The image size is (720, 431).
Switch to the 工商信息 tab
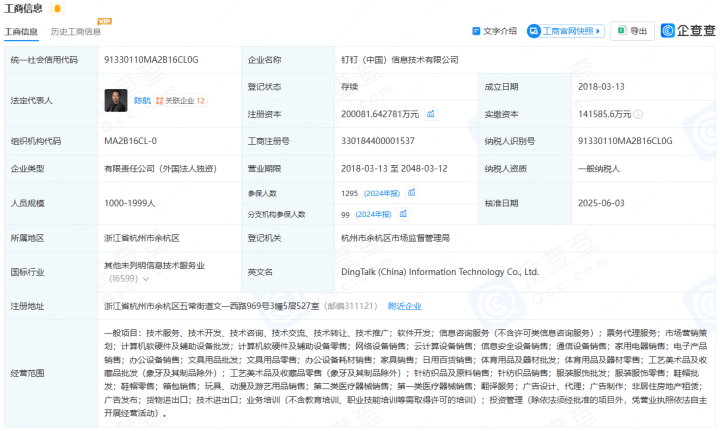coord(21,32)
